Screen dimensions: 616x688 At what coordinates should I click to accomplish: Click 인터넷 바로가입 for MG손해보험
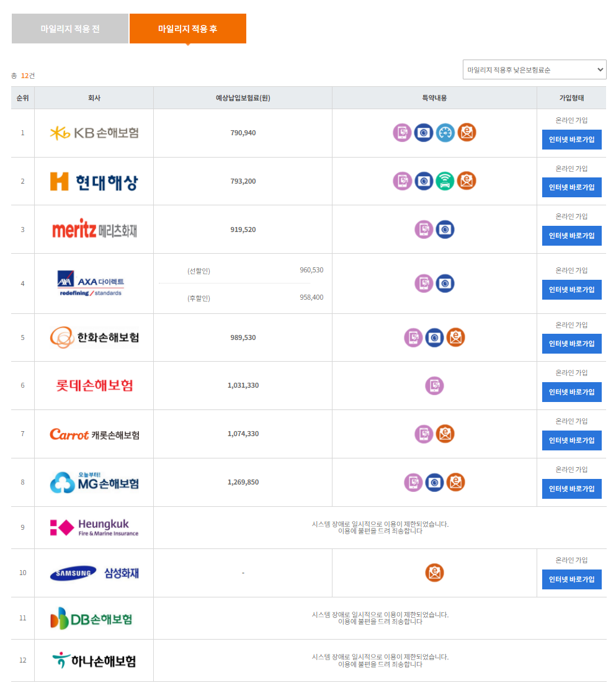572,489
